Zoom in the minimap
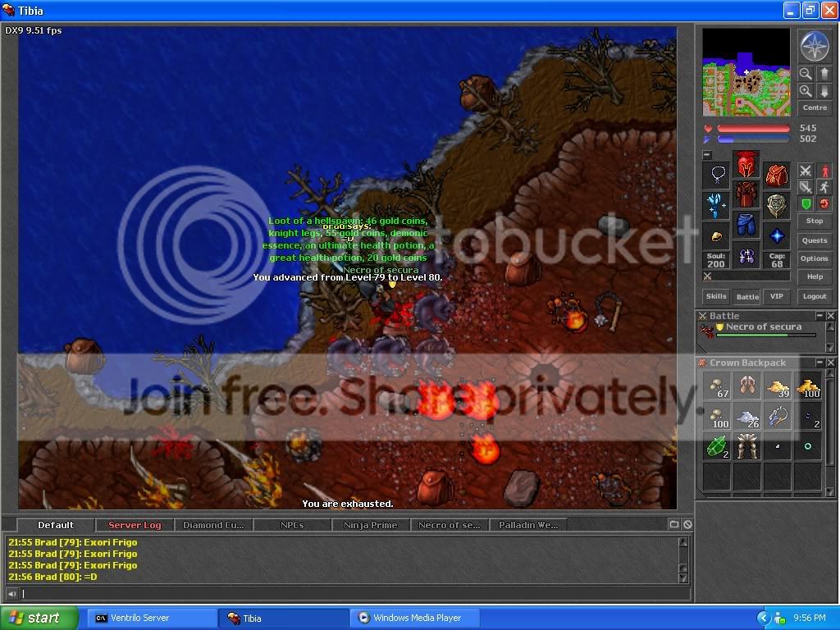 (x=806, y=91)
